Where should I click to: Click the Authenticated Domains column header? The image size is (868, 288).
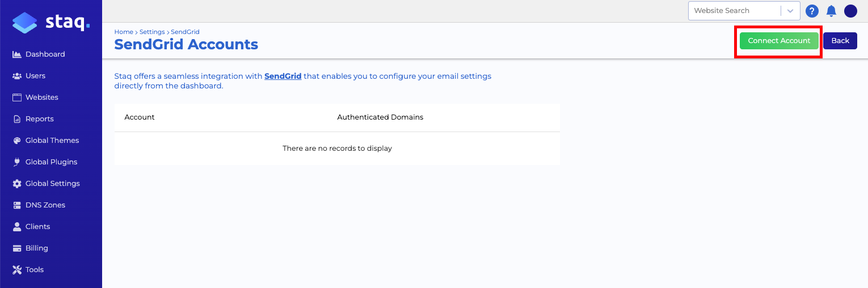(x=380, y=117)
